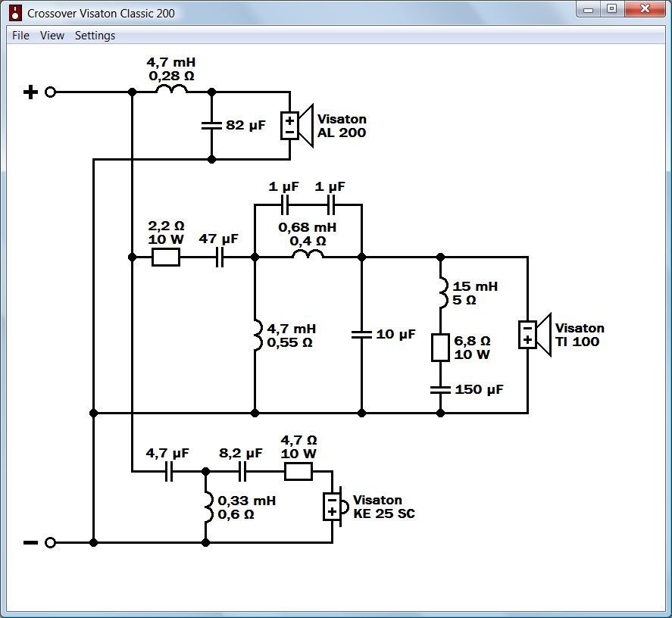Click the 'Crossover Visaton Classic 200' title text
This screenshot has width=672, height=618.
pos(102,14)
